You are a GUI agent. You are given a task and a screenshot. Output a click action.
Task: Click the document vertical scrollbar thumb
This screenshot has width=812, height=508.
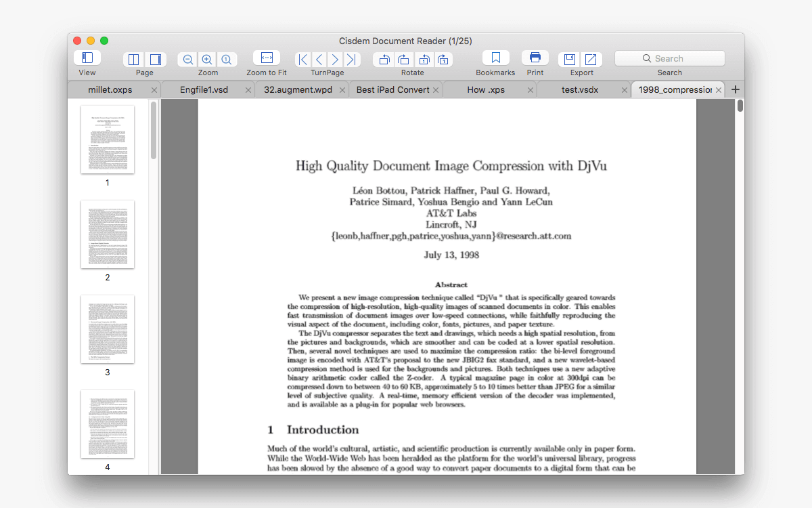click(x=740, y=106)
